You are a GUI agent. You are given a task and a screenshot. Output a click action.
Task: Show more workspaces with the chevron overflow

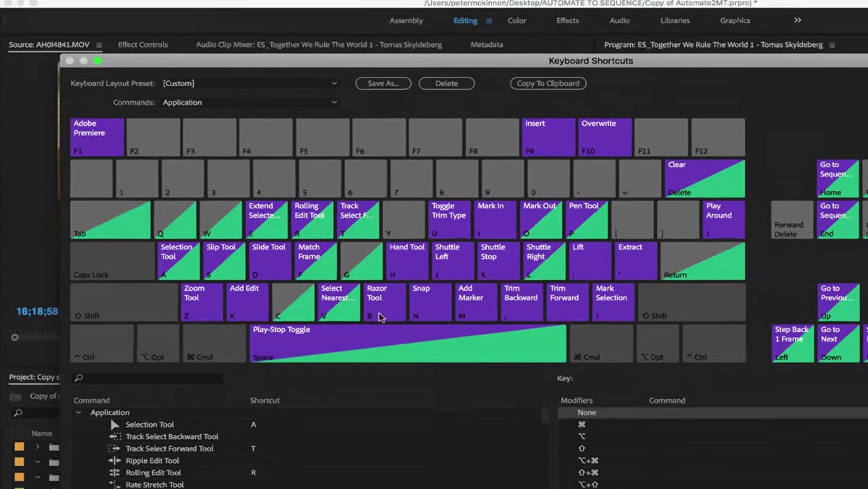click(x=798, y=20)
